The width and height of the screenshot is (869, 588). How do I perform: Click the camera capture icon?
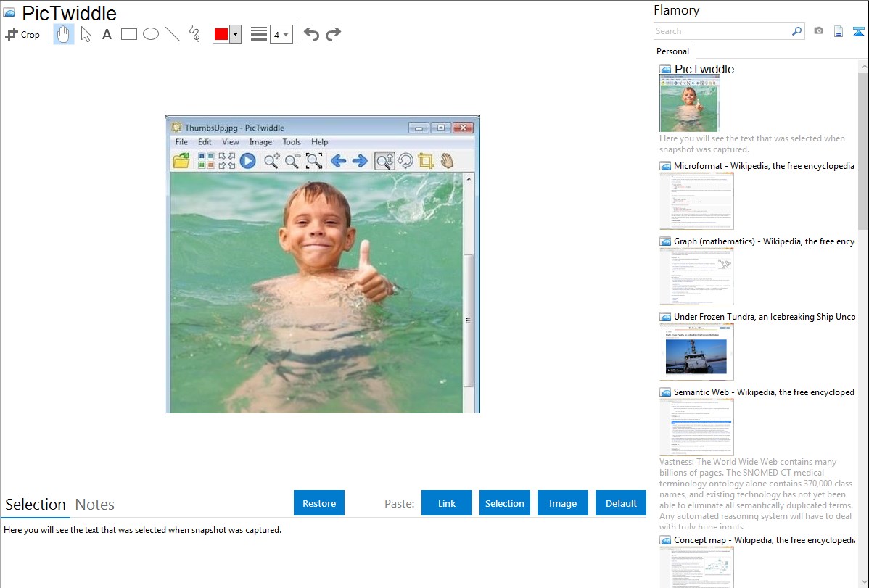[x=818, y=31]
